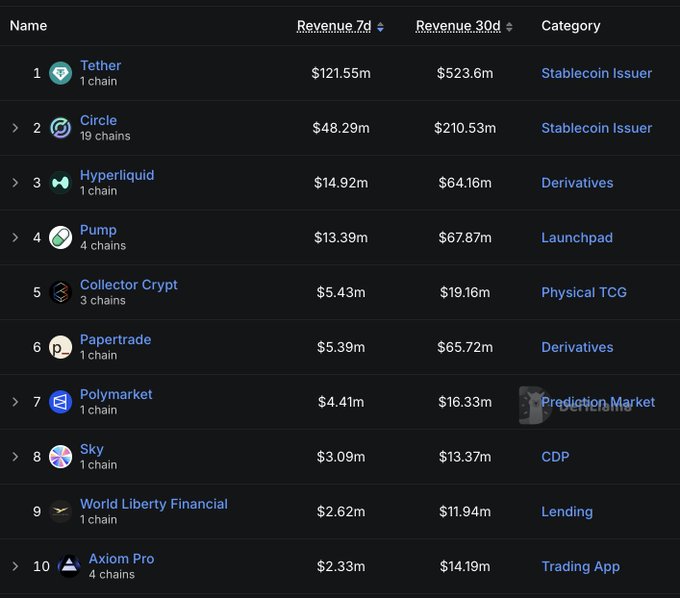Open the Sky protocol link

92,449
